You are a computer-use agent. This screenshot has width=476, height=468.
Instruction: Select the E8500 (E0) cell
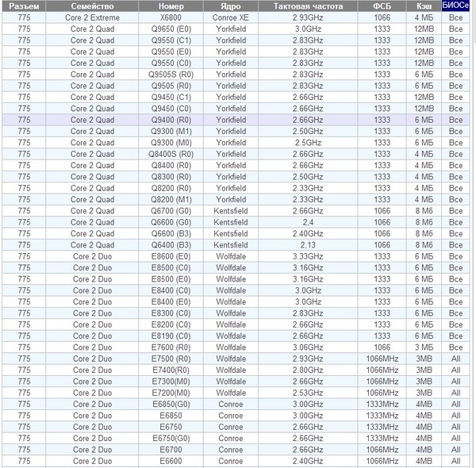pos(171,279)
